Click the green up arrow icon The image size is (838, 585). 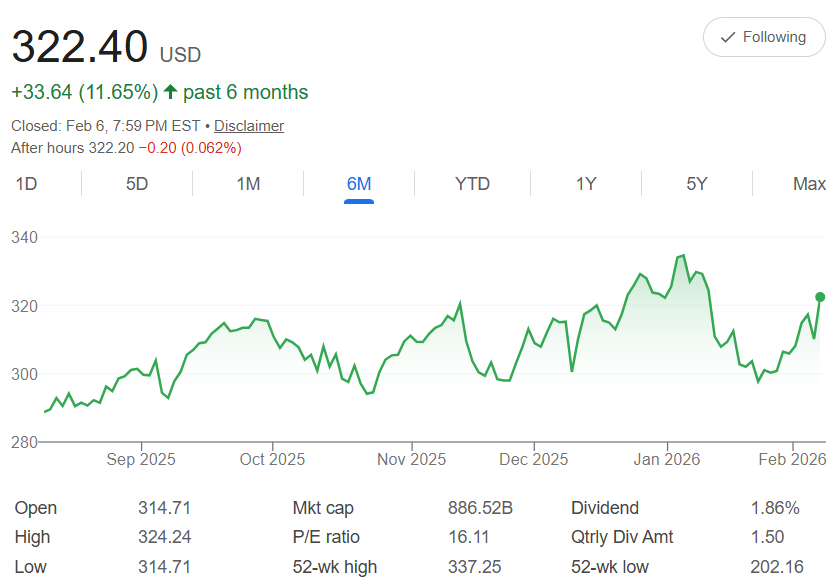click(x=170, y=92)
